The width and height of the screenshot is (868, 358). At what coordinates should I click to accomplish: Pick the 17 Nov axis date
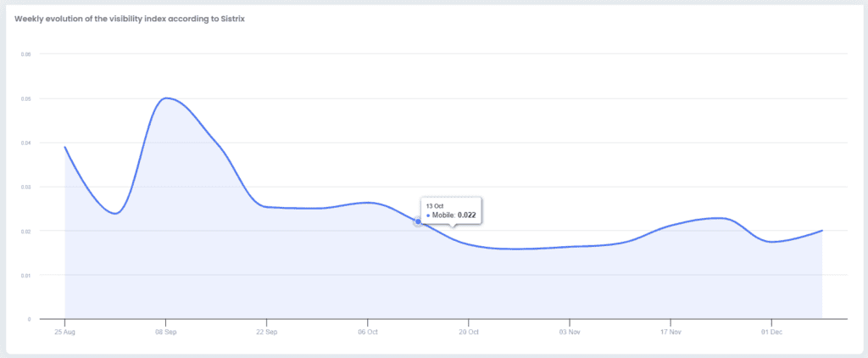670,333
